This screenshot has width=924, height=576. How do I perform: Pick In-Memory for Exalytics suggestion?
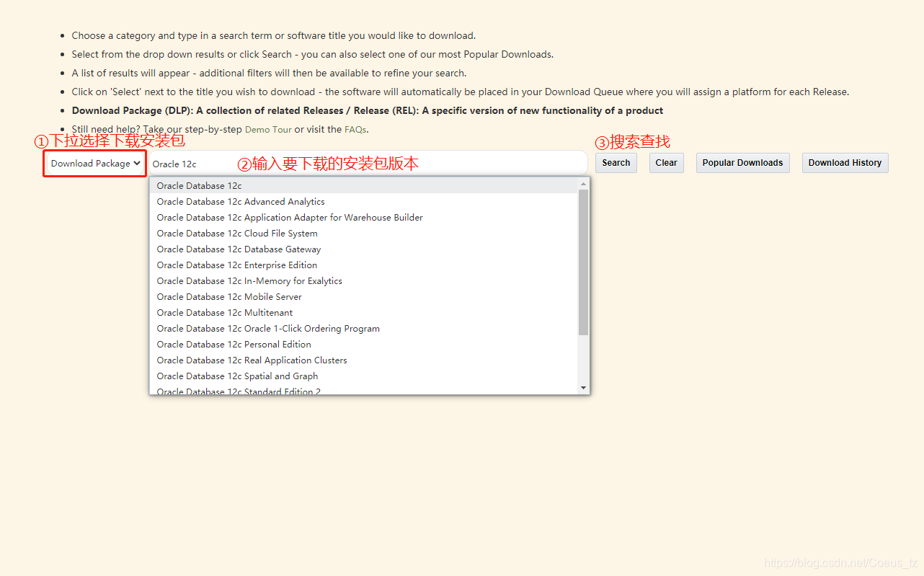click(x=364, y=281)
